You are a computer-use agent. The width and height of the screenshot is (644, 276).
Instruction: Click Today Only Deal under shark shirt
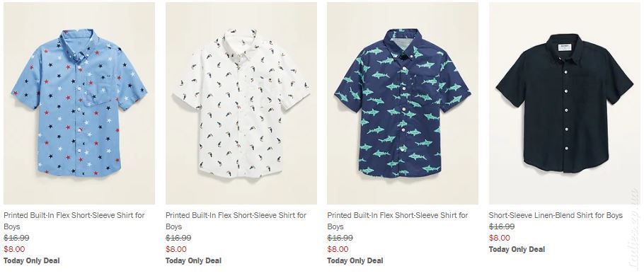pyautogui.click(x=355, y=260)
